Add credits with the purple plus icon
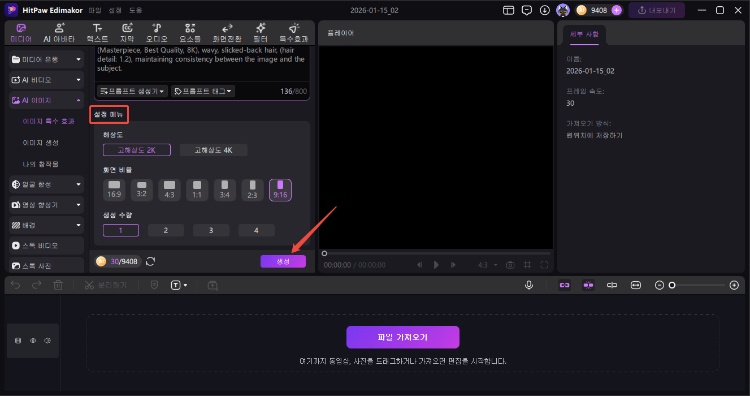This screenshot has height=396, width=750. tap(617, 10)
